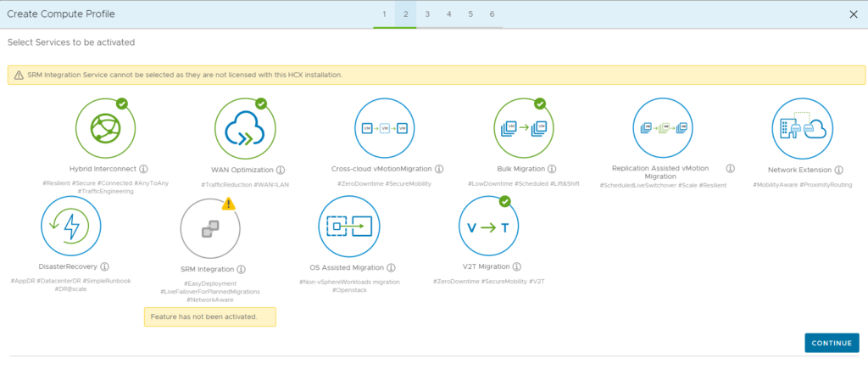Click the Hybrid Interconnect label
Viewport: 868px width, 392px height.
coord(103,169)
